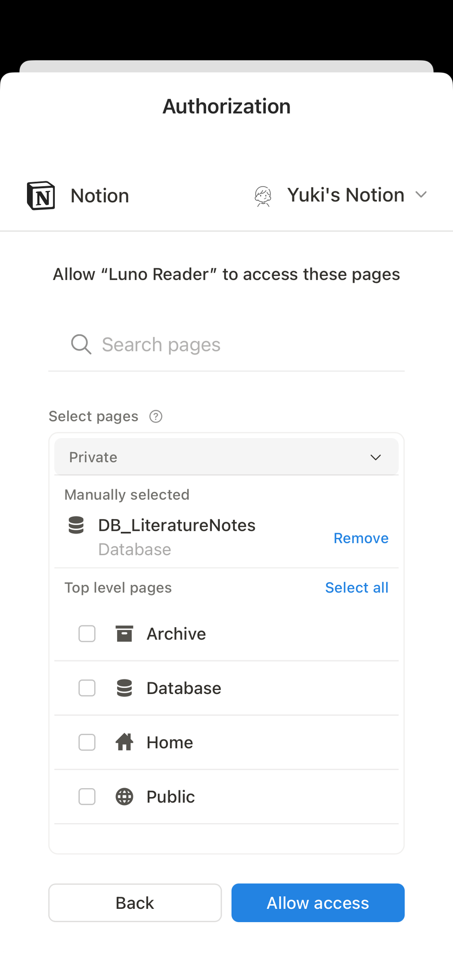Screen dimensions: 453x980
Task: Remove DB_LiteratureNotes from manual selection
Action: (361, 538)
